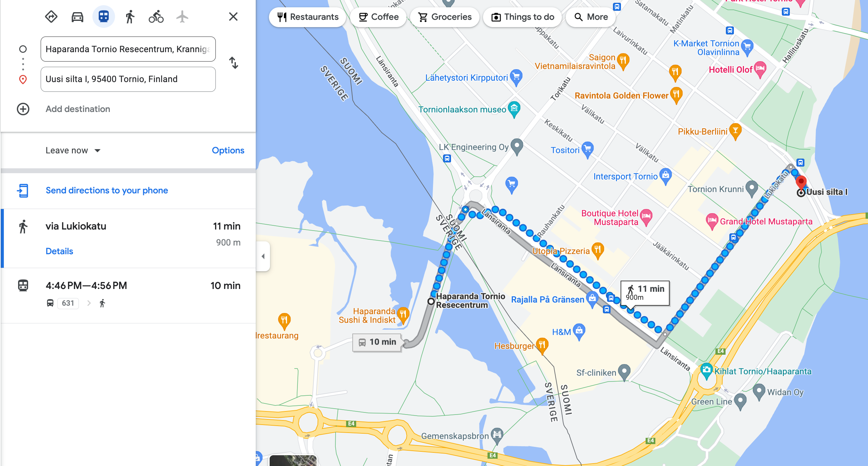Click the Add destination plus icon
The image size is (868, 466).
pos(23,109)
